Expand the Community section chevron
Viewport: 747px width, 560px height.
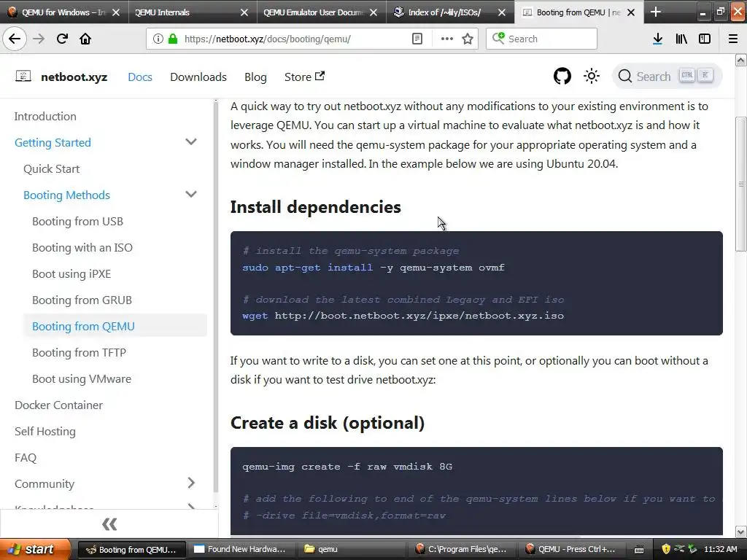coord(191,483)
